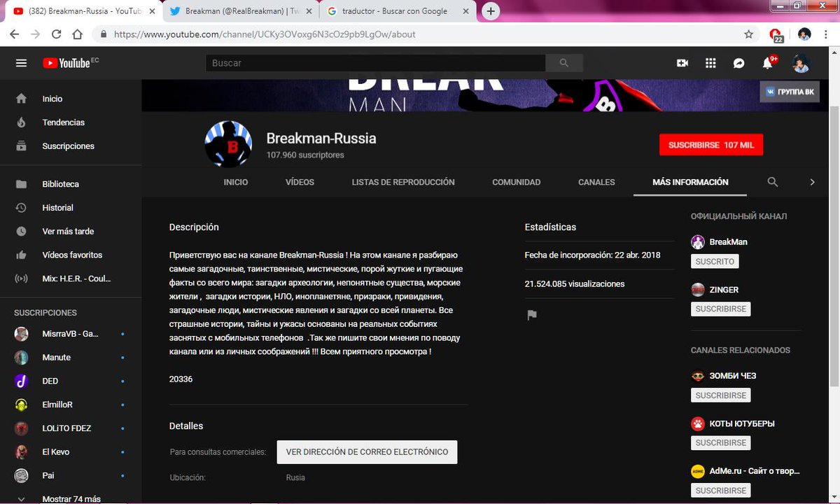
Task: Open LISTAS DE REPRODUCCIÓN tab
Action: [x=403, y=182]
